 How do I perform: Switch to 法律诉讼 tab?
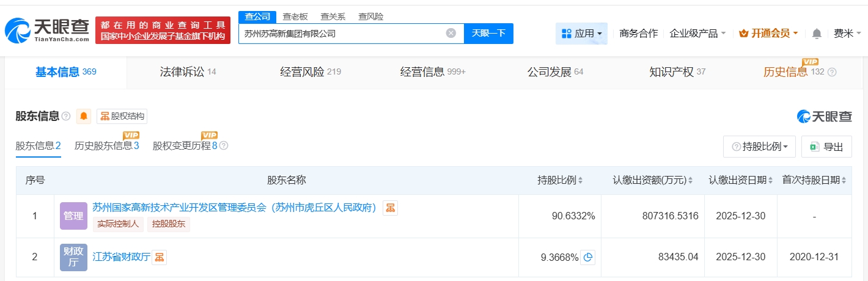tap(183, 72)
